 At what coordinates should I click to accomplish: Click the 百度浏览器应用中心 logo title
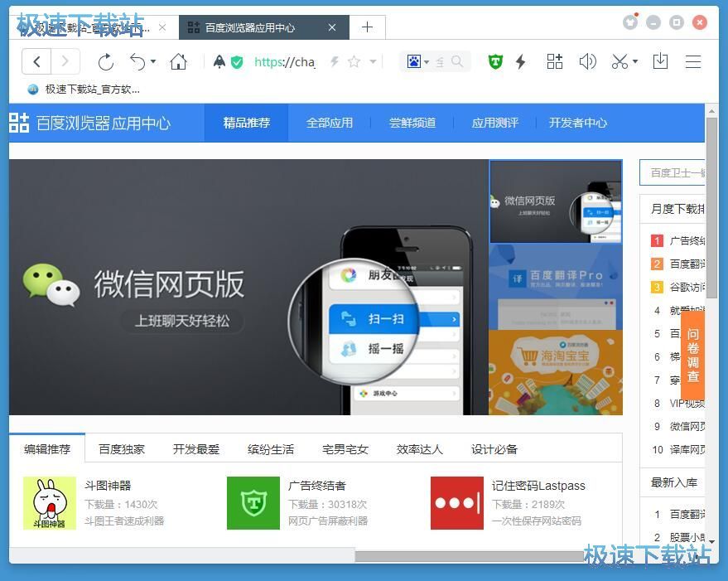[90, 123]
